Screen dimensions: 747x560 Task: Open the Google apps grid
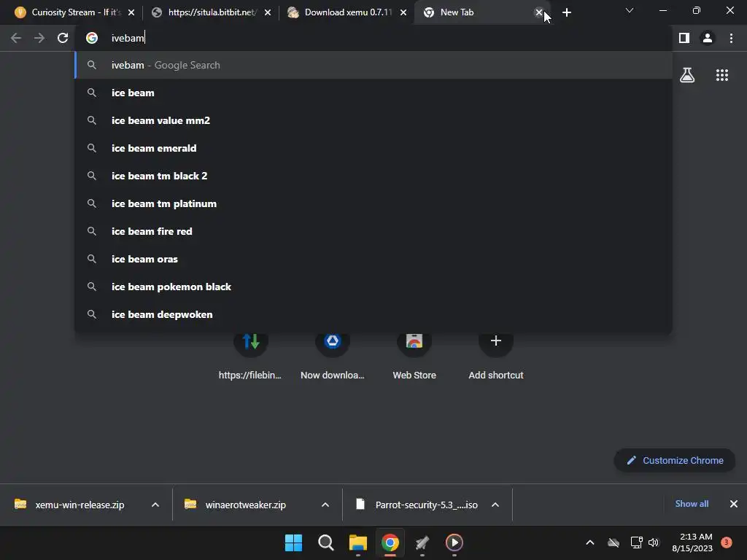[x=722, y=75]
